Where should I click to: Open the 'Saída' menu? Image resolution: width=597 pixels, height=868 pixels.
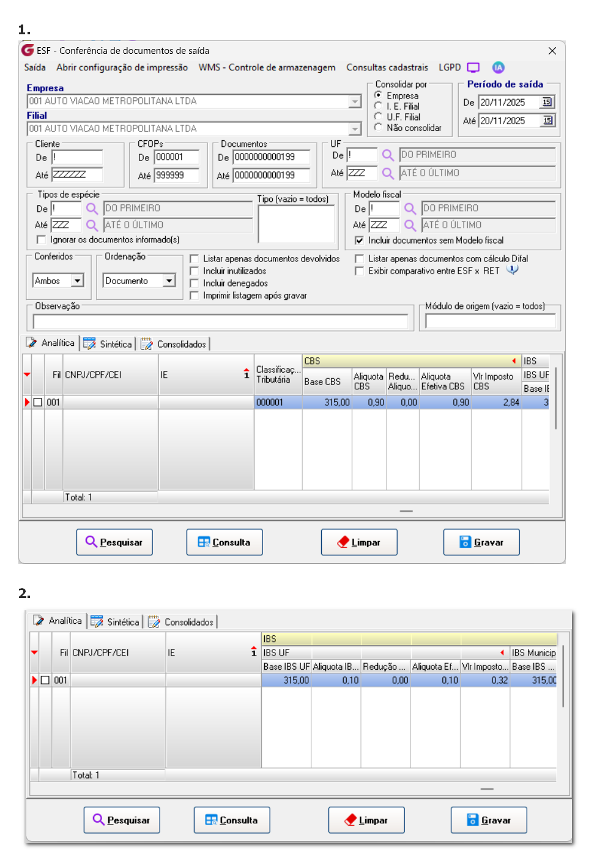point(35,67)
